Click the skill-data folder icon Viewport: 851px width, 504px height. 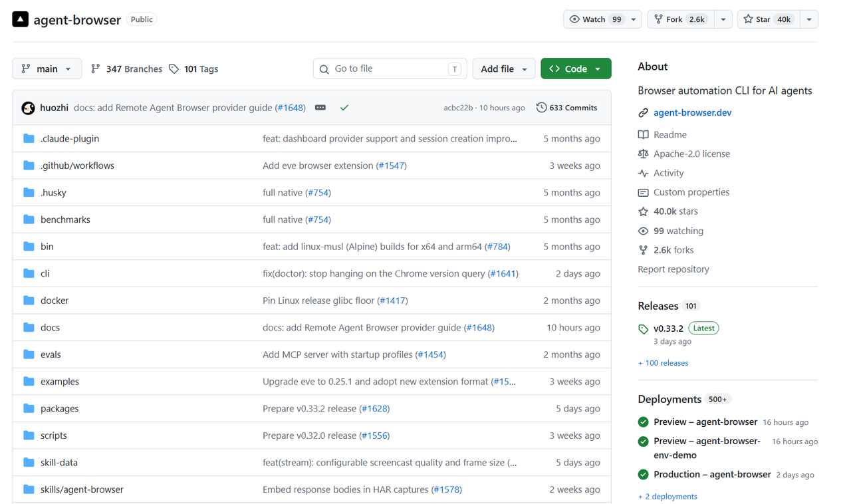tap(29, 462)
